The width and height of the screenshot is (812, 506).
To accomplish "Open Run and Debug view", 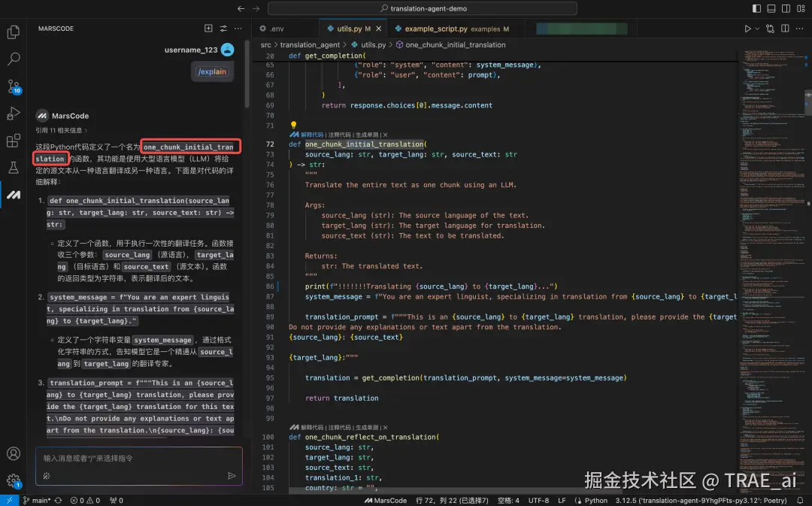I will pyautogui.click(x=14, y=114).
